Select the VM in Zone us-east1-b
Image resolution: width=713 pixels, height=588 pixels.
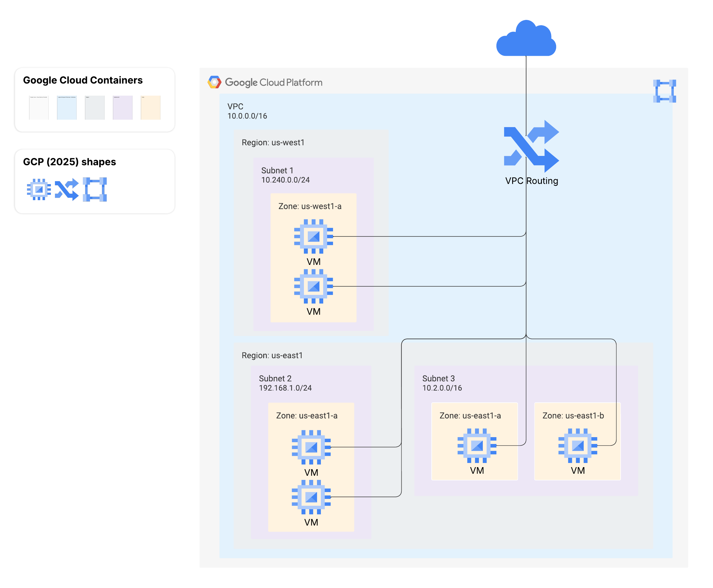click(578, 445)
